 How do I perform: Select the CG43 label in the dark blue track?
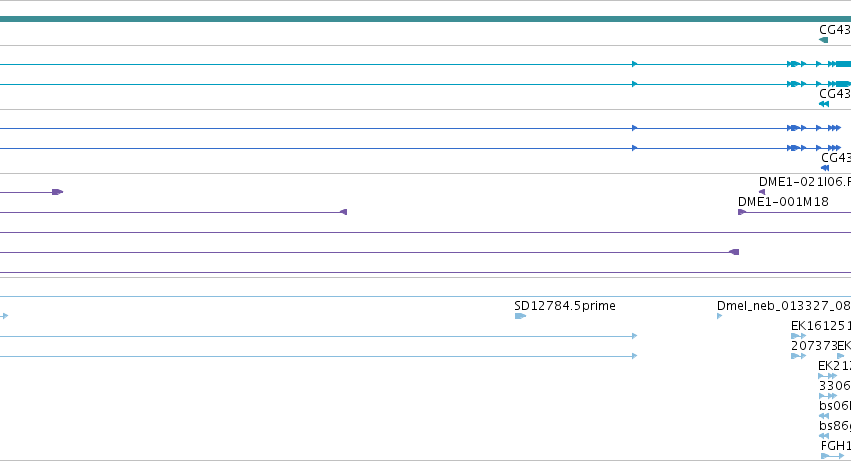click(x=836, y=158)
